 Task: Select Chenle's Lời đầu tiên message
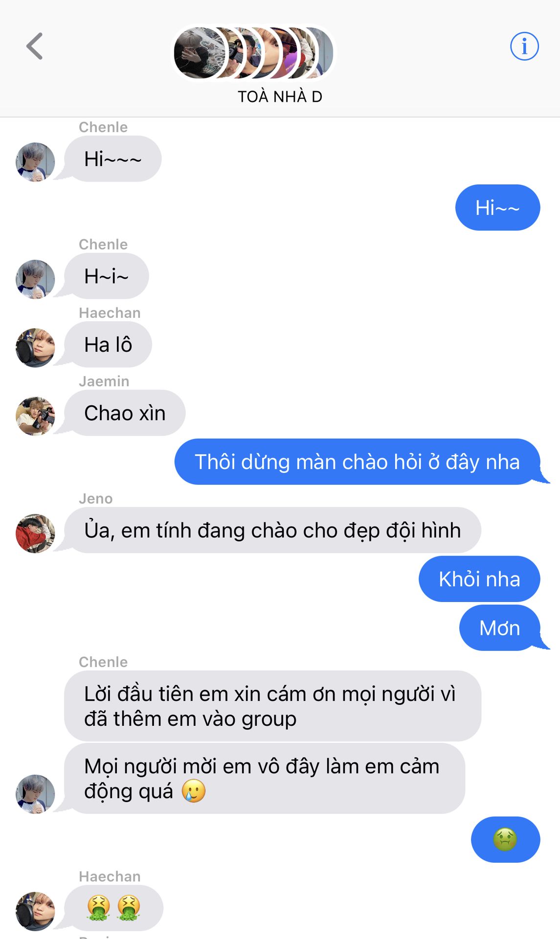tap(272, 706)
